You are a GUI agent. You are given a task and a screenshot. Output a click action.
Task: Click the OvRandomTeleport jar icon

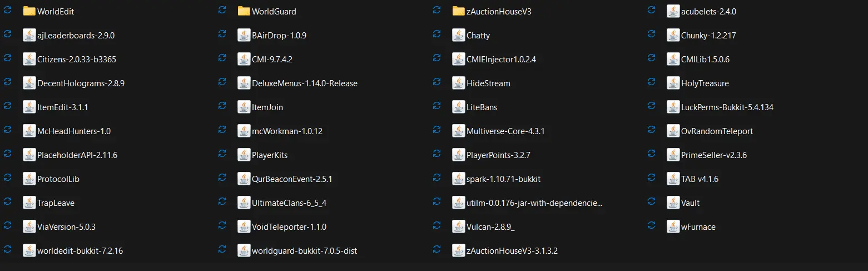673,131
